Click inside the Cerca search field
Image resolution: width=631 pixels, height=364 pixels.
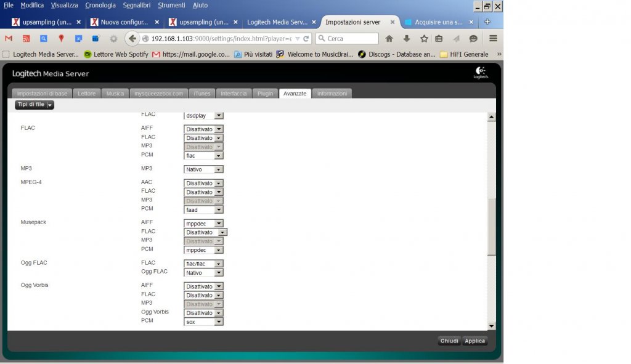pyautogui.click(x=347, y=39)
